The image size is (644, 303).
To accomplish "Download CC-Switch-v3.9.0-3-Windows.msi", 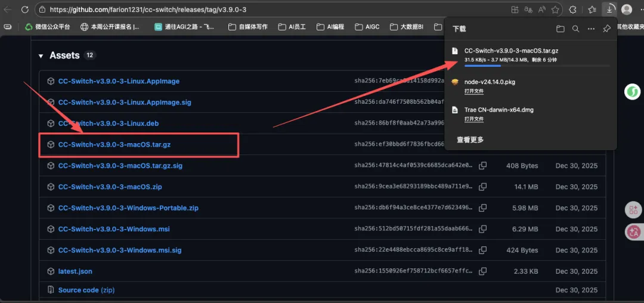I will coord(114,229).
